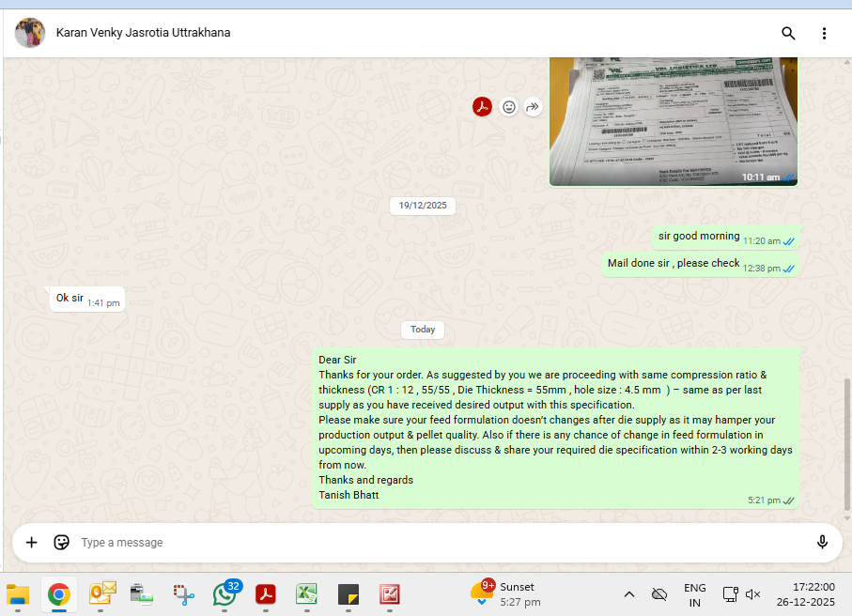Click the Adobe PDF icon beside the image
Screen dimensions: 852x616
coord(482,107)
